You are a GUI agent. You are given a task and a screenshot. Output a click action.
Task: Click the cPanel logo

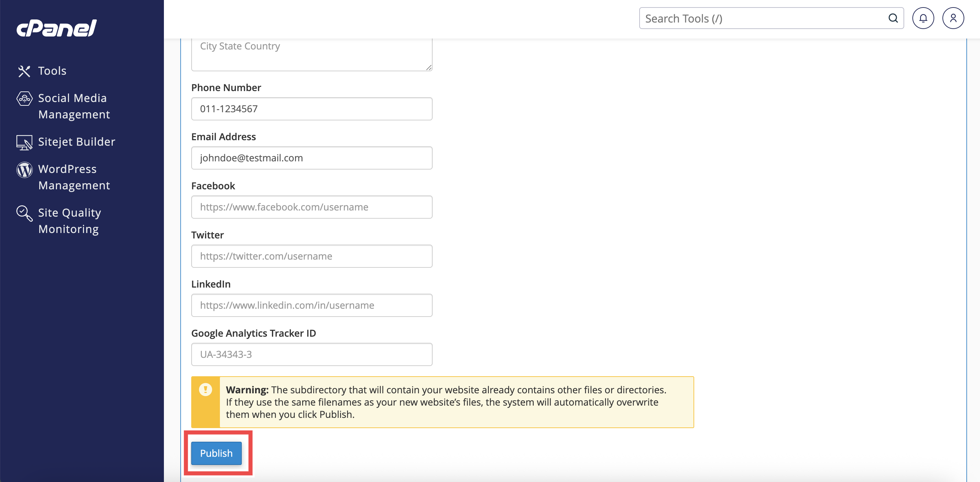coord(57,28)
